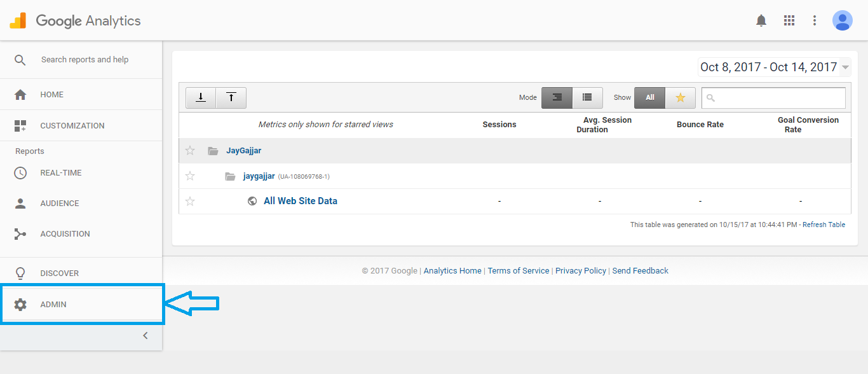Screen dimensions: 868x374
Task: Open the Google apps grid icon
Action: point(789,20)
